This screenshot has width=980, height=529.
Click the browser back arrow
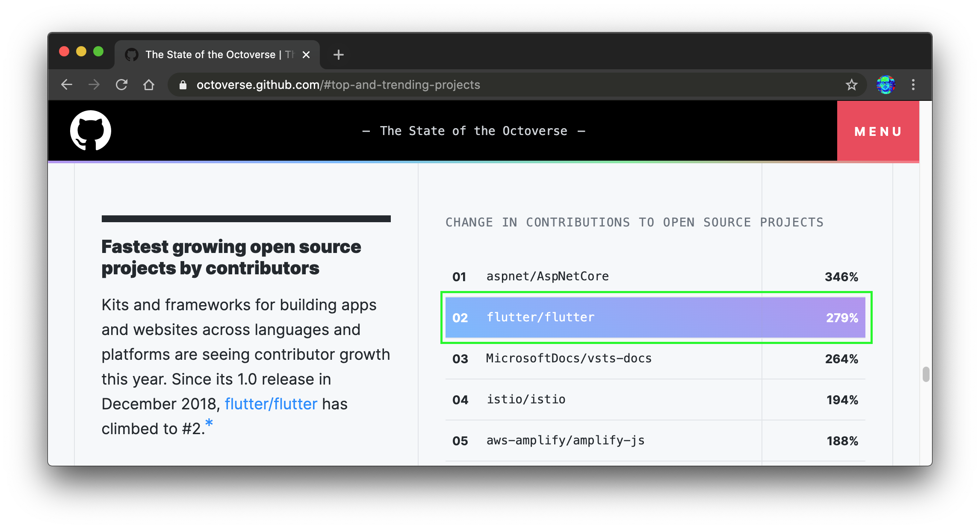[x=67, y=85]
